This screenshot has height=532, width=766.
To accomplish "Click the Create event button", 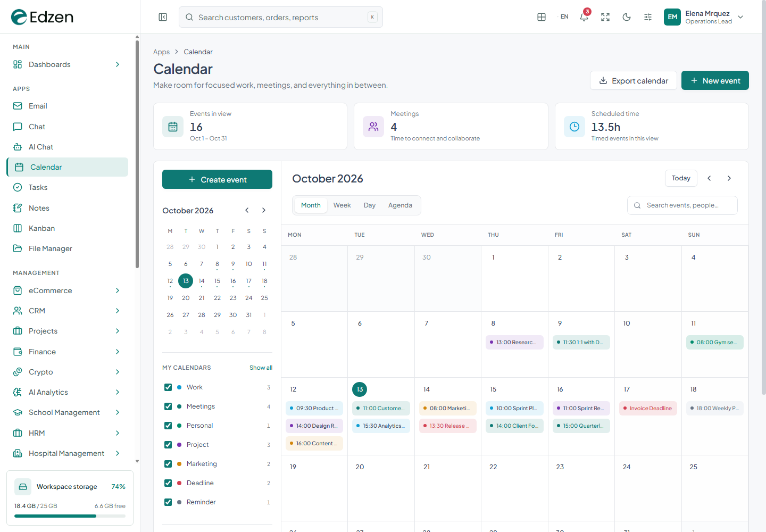I will coord(217,179).
